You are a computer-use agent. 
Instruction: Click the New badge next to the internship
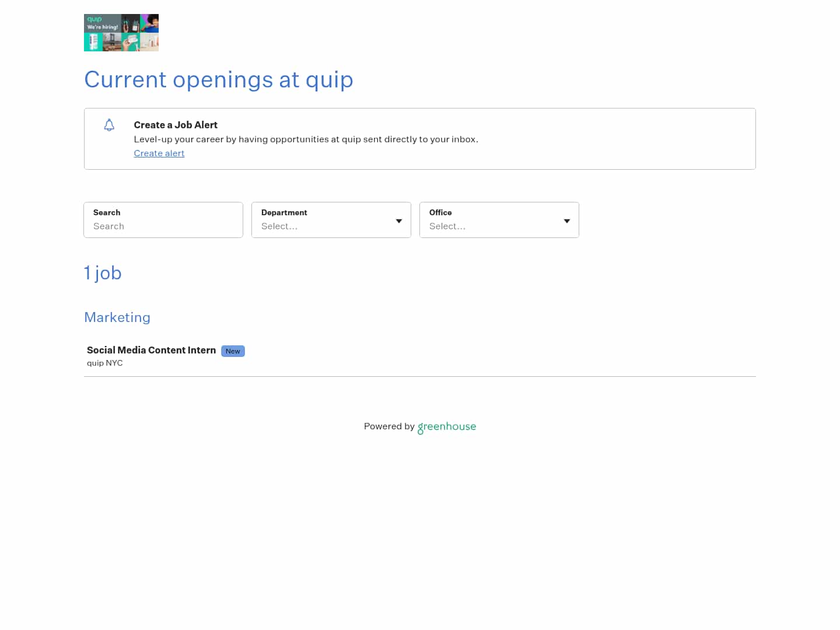click(233, 351)
